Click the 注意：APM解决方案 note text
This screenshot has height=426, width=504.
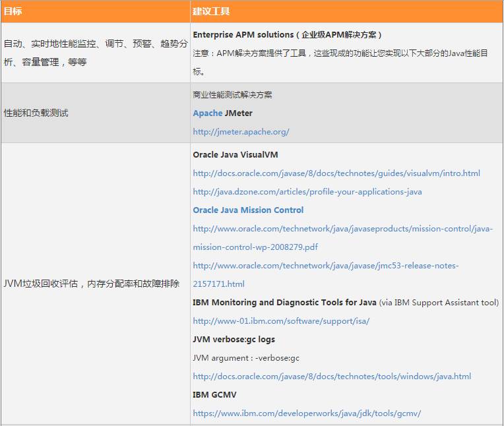[x=340, y=63]
